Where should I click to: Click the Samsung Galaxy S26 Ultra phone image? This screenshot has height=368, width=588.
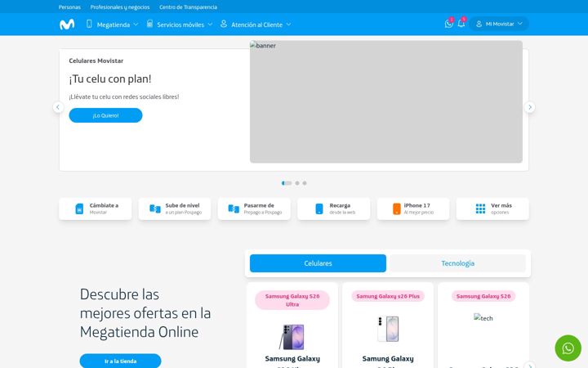click(292, 337)
